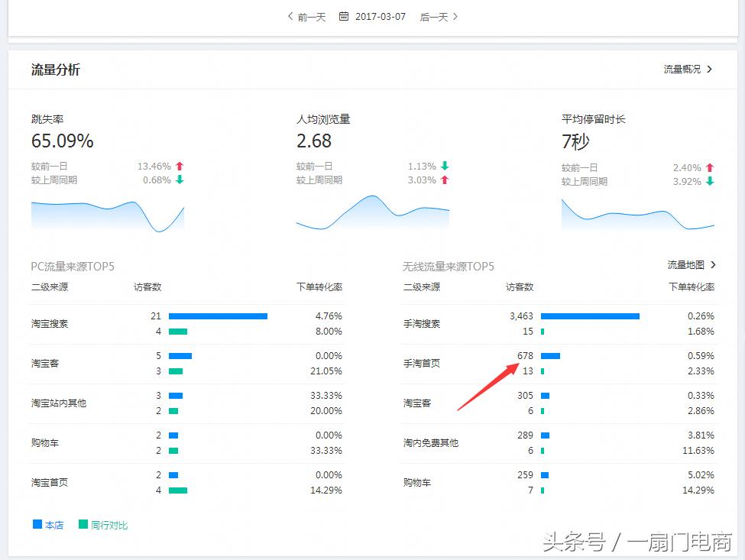
Task: Click the green down arrow next to 3.92%
Action: 711,180
